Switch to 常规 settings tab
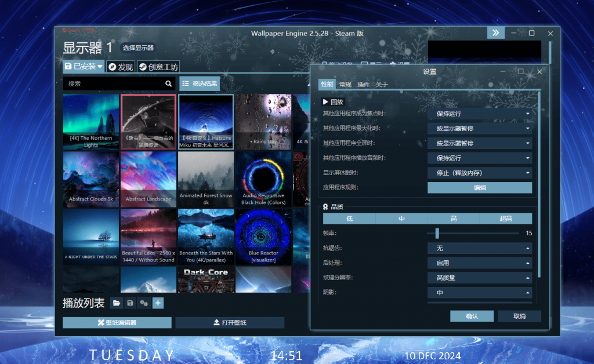The image size is (594, 364). [346, 85]
